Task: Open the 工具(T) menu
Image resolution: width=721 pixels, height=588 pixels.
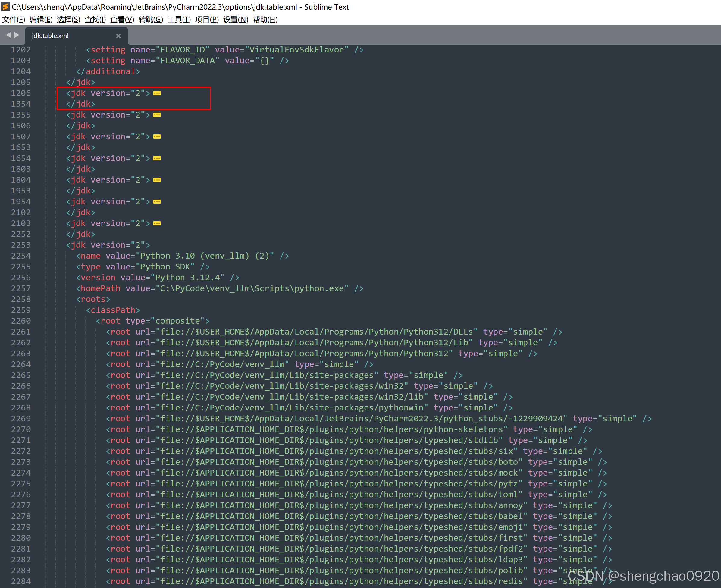Action: 178,19
